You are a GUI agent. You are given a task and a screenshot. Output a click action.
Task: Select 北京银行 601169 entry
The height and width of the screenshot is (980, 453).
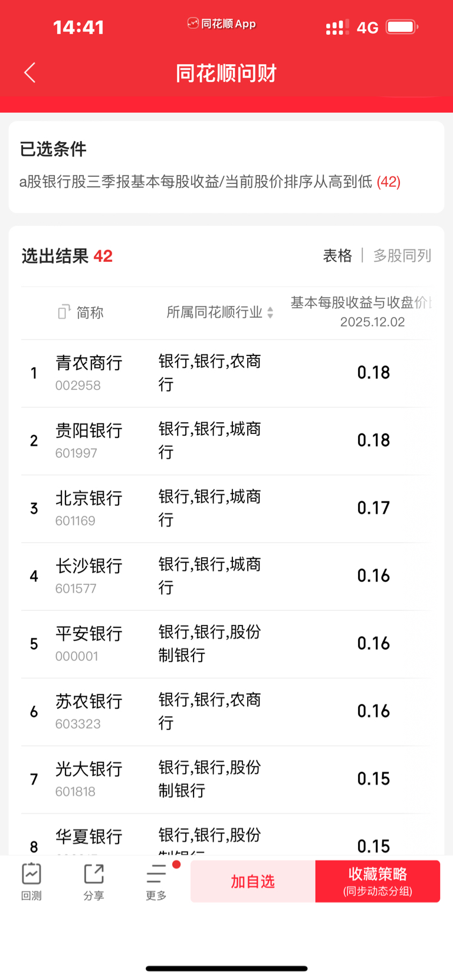click(225, 509)
